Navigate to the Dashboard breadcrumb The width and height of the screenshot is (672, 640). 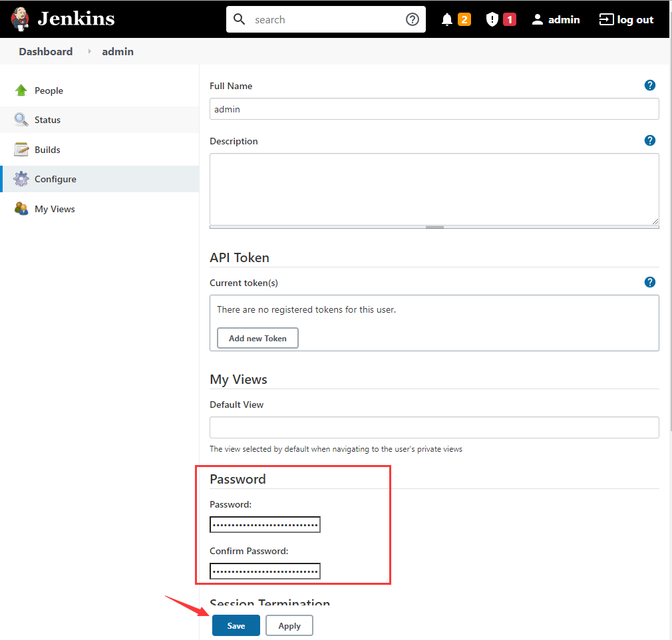(x=45, y=51)
